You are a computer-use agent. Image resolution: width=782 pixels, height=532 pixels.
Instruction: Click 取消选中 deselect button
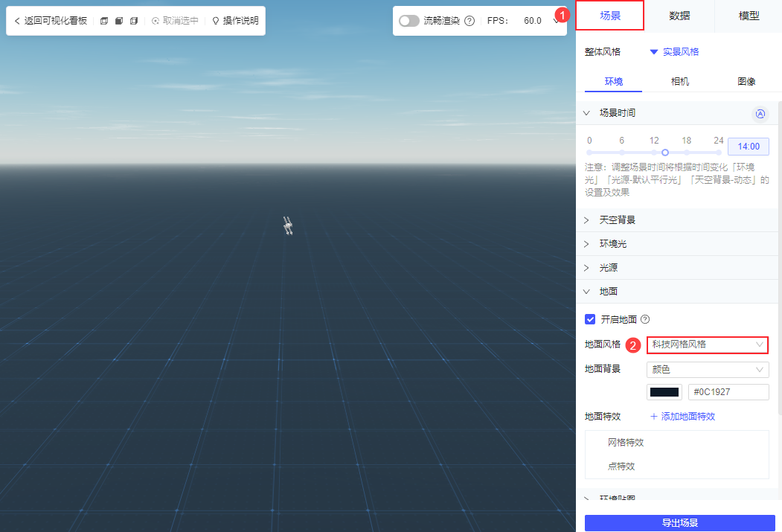point(175,21)
